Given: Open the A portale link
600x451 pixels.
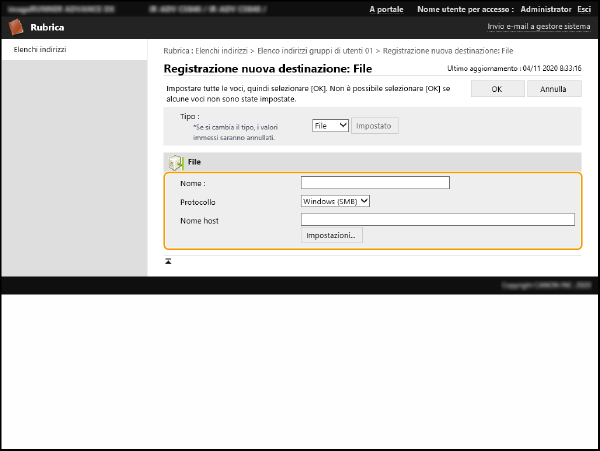Looking at the screenshot, I should pos(386,8).
